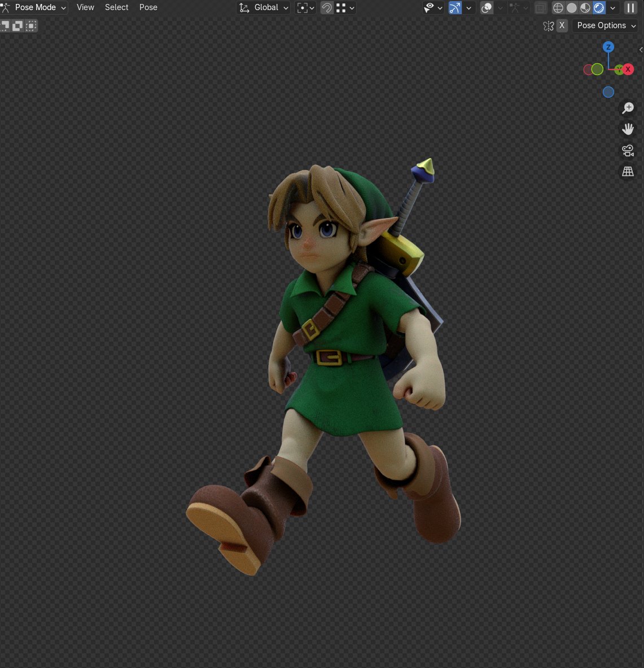The height and width of the screenshot is (668, 644).
Task: Switch to wireframe shading
Action: [x=558, y=8]
